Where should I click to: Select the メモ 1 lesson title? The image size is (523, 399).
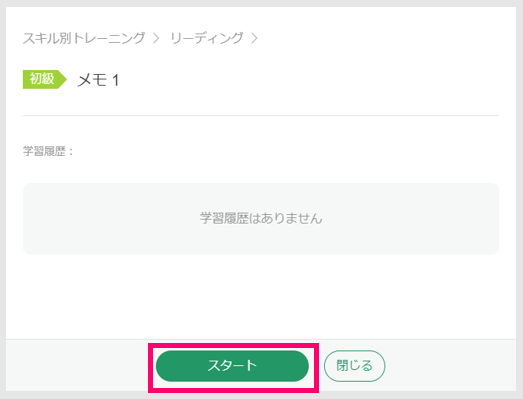tap(98, 80)
